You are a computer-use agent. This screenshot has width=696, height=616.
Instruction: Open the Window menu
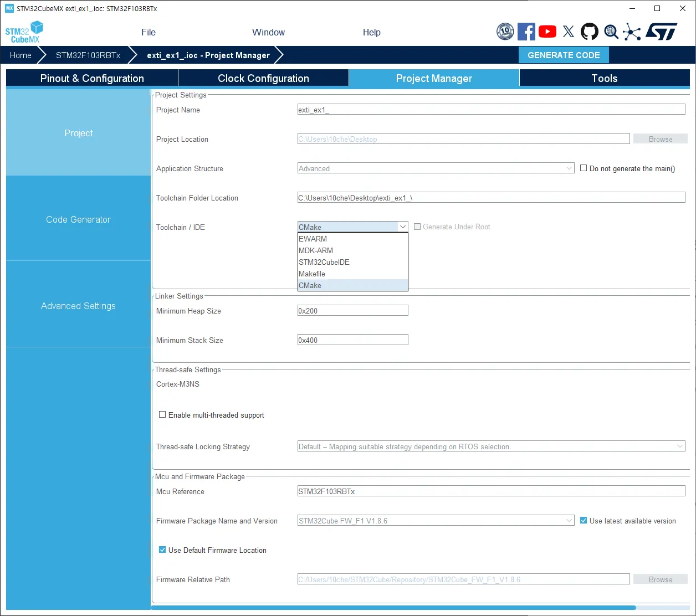tap(268, 32)
